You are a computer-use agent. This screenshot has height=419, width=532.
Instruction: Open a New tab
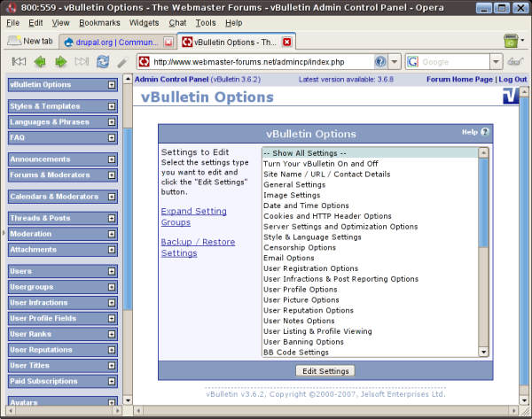pos(30,42)
